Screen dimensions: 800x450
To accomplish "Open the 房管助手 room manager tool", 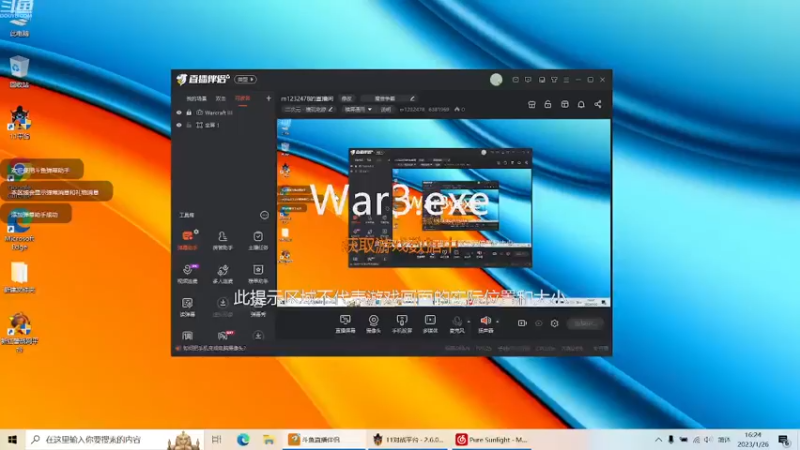I will coord(222,240).
